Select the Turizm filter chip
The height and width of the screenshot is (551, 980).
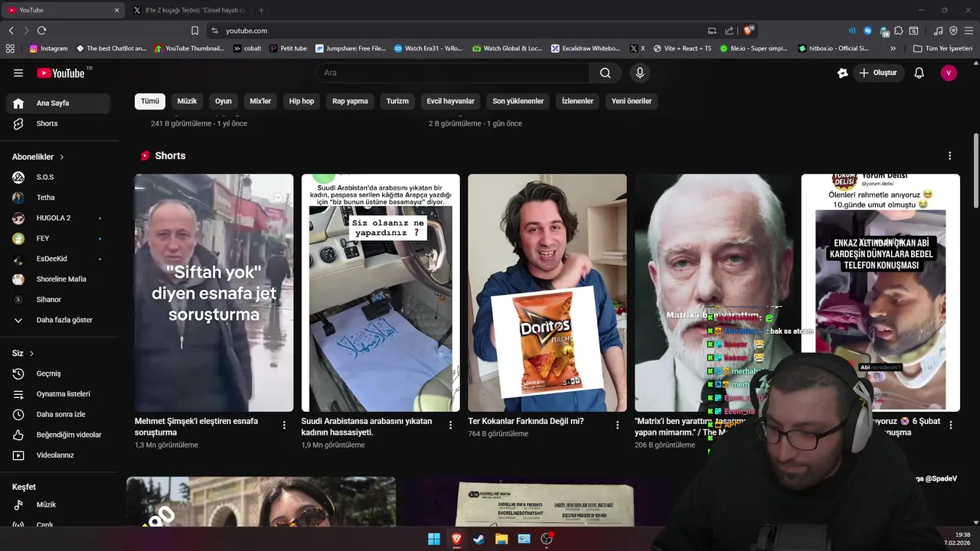point(397,101)
